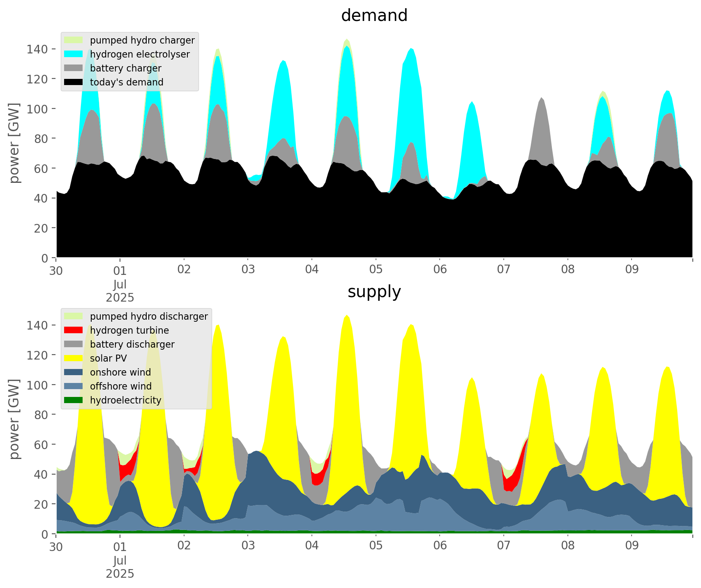Select the 'battery charger' legend label
Screen dimensions: 701x588
point(125,68)
